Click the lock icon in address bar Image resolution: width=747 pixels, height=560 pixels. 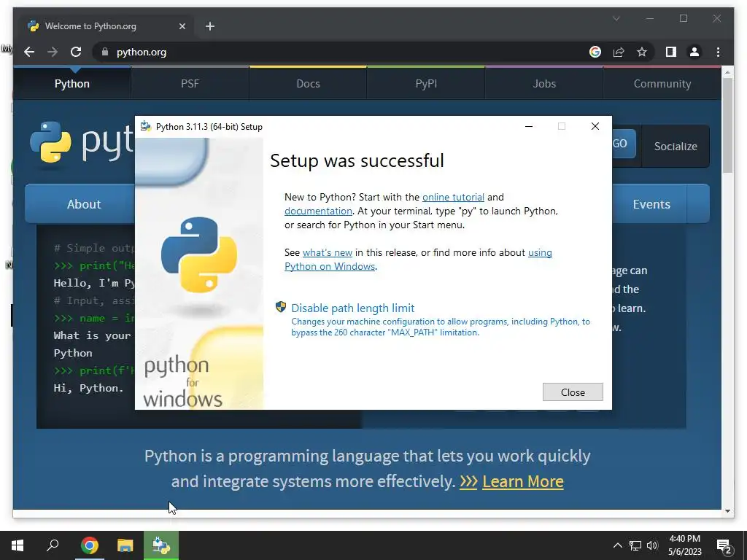point(105,52)
